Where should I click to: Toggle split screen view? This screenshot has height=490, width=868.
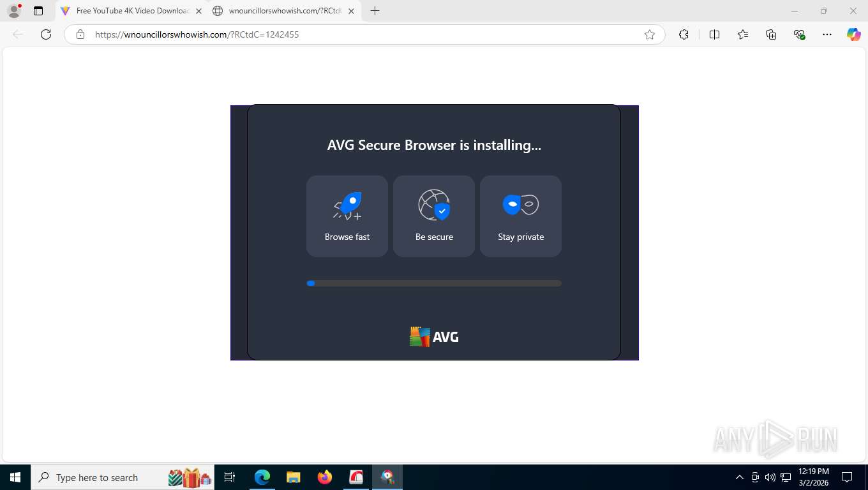coord(714,34)
